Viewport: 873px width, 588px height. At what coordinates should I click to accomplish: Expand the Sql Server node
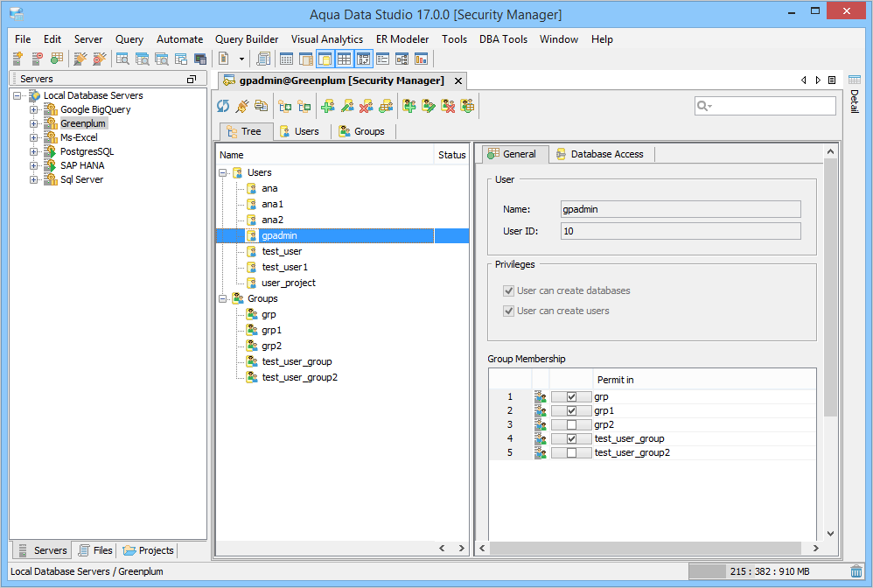click(x=34, y=179)
